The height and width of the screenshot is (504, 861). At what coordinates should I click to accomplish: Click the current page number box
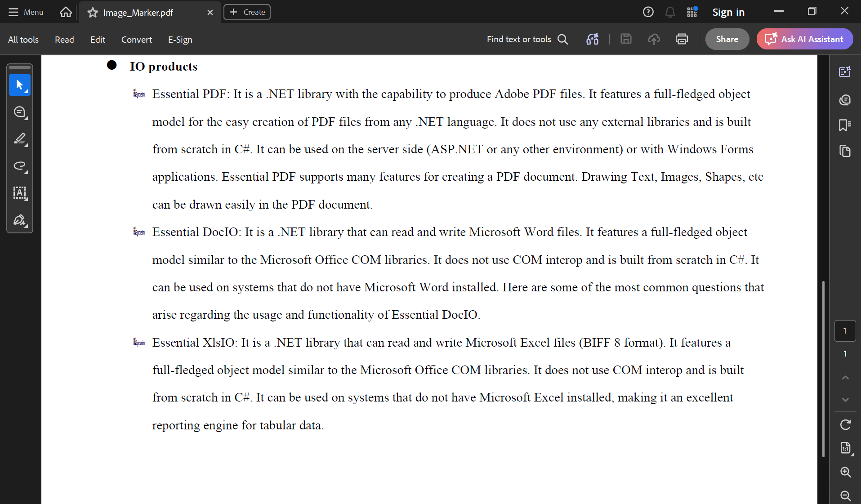coord(845,331)
